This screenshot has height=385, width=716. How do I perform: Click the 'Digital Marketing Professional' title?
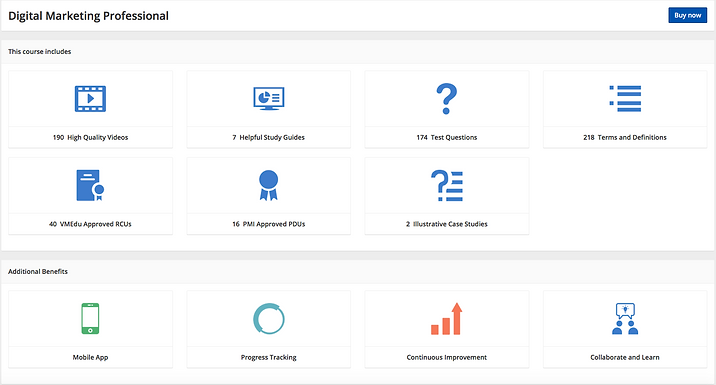coord(89,16)
